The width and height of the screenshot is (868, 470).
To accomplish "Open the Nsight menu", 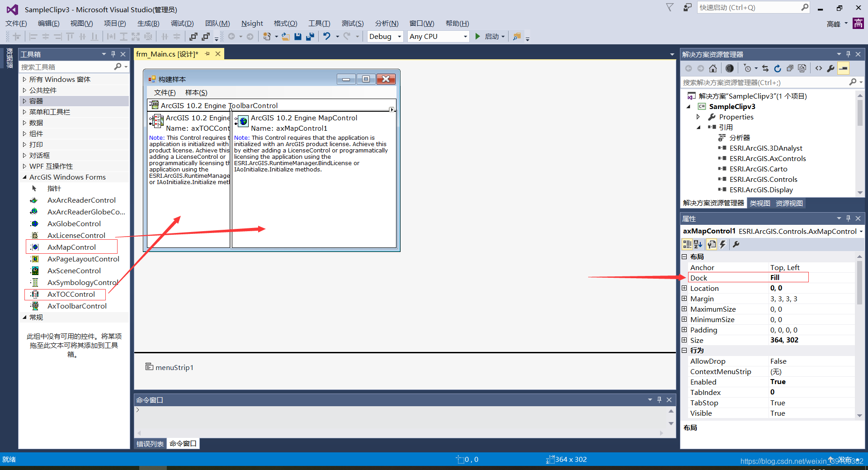I will (x=252, y=24).
